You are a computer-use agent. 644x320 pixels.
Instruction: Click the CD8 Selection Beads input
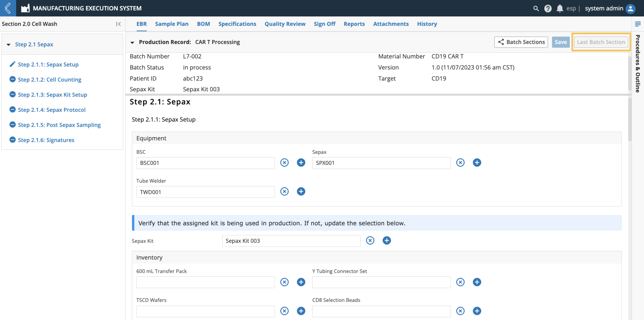click(x=381, y=311)
